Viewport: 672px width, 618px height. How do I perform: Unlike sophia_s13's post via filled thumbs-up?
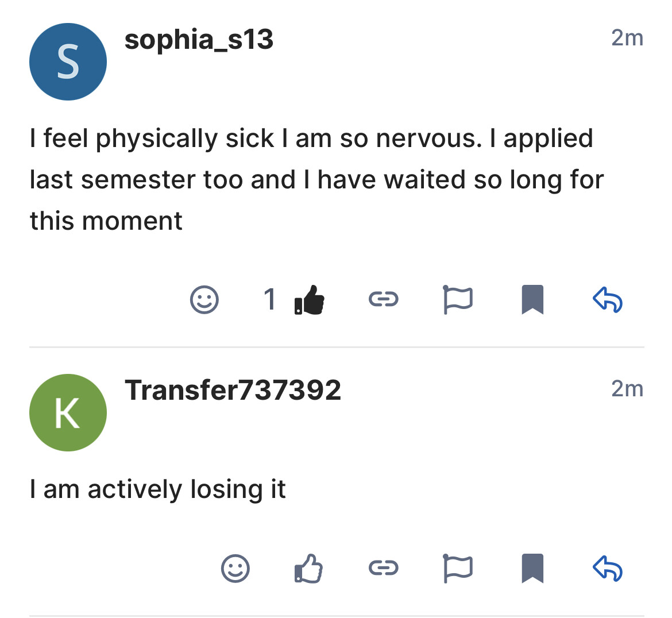(x=310, y=300)
